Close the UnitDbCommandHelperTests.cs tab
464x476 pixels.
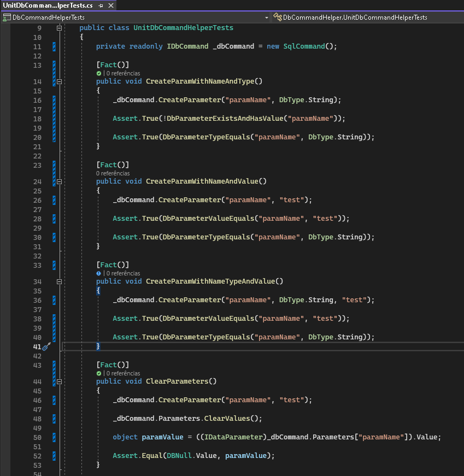111,5
